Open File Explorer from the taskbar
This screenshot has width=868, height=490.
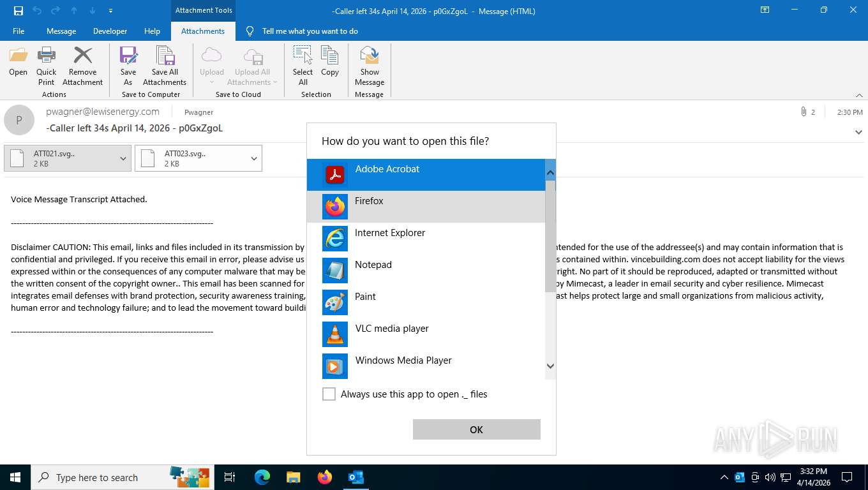pyautogui.click(x=294, y=477)
